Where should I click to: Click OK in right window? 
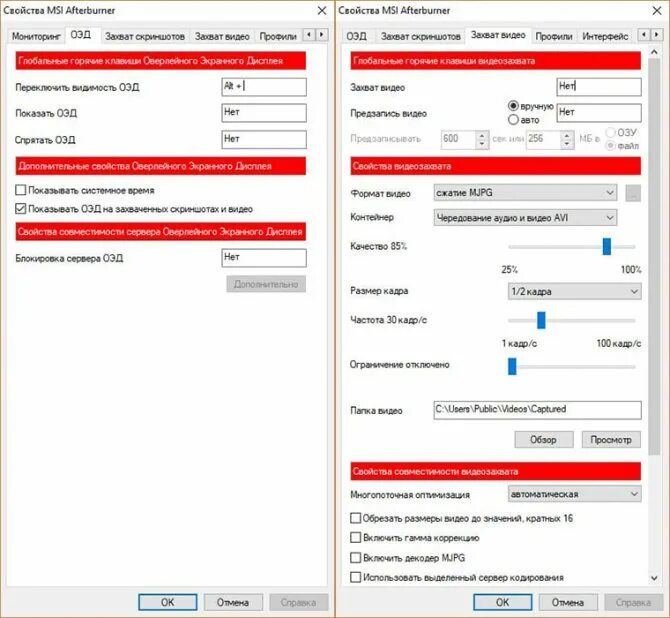click(502, 602)
